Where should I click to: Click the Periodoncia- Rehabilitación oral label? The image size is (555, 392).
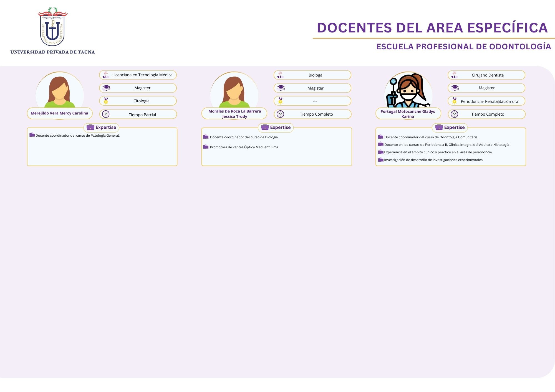pyautogui.click(x=490, y=101)
